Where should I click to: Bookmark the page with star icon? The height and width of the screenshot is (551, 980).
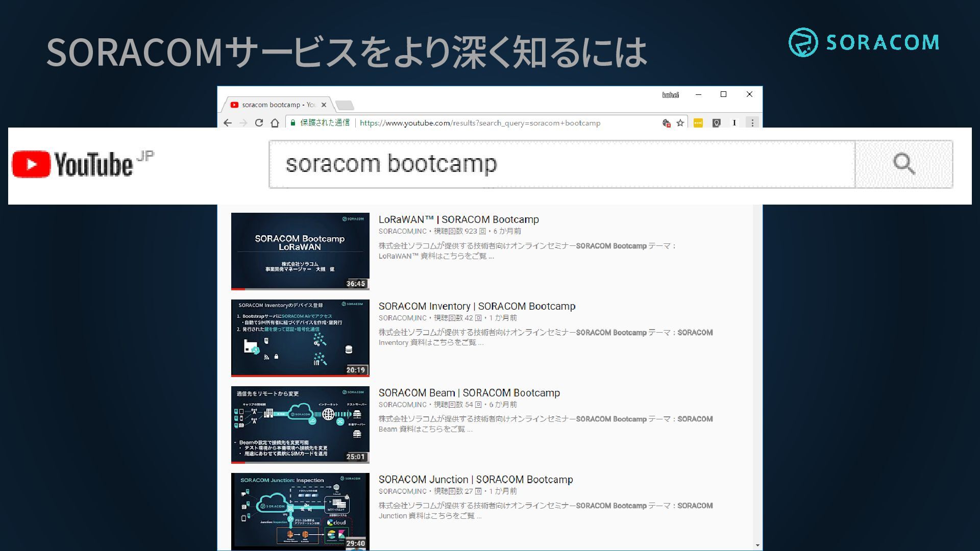(x=680, y=123)
